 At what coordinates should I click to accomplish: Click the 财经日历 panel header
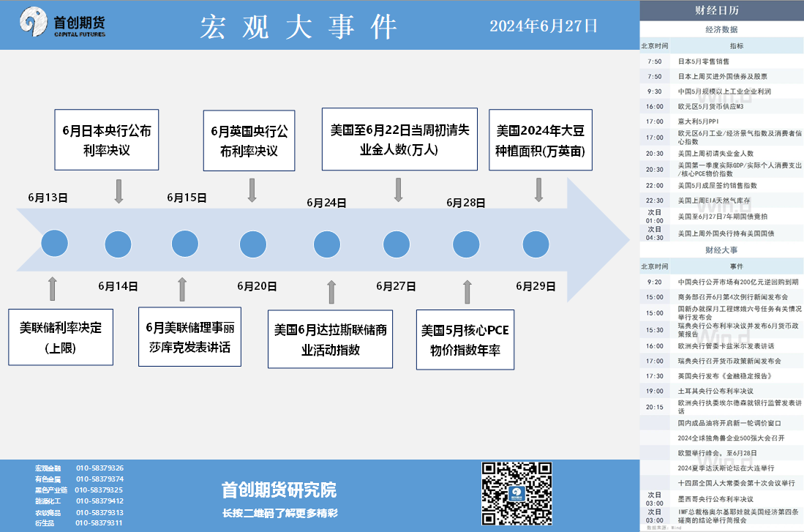[x=721, y=10]
